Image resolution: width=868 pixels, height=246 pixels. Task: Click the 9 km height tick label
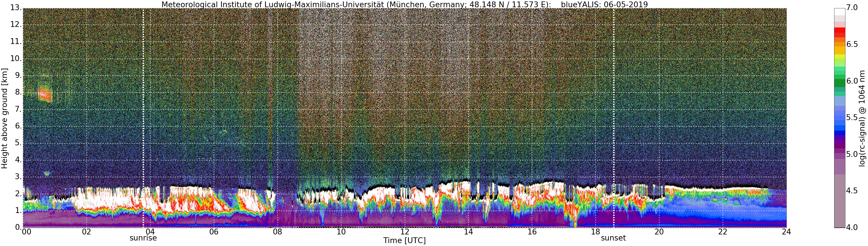click(18, 75)
